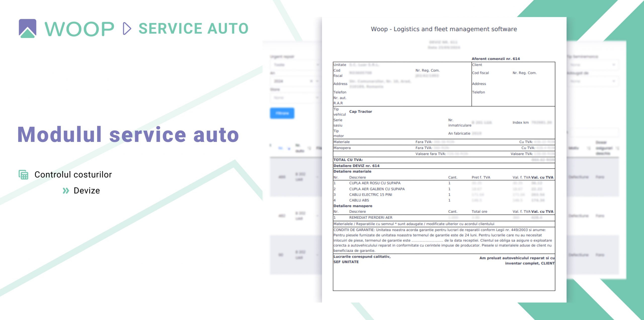Click the CONDITII DE GARANTIE paragraph
Image resolution: width=644 pixels, height=320 pixels.
[443, 240]
